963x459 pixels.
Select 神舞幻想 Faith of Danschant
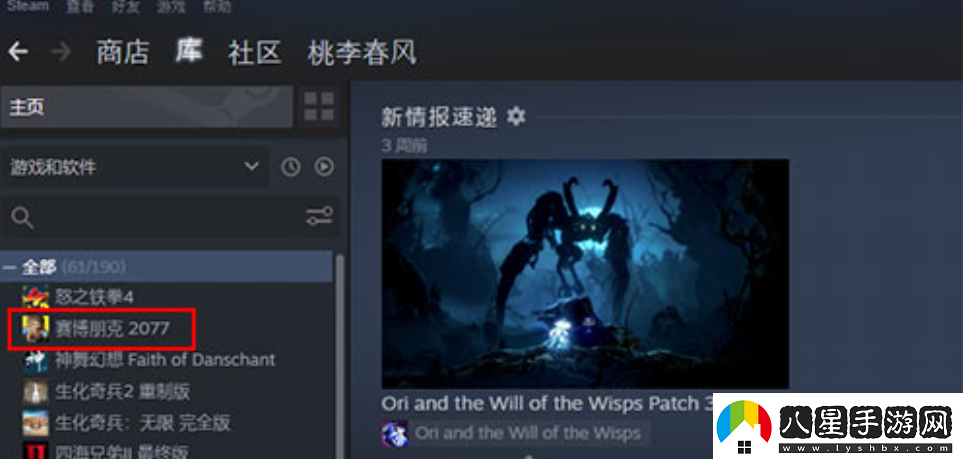click(166, 359)
